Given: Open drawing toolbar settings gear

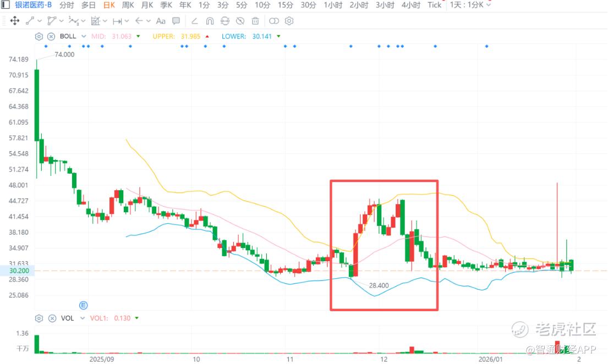Looking at the screenshot, I should click(289, 21).
